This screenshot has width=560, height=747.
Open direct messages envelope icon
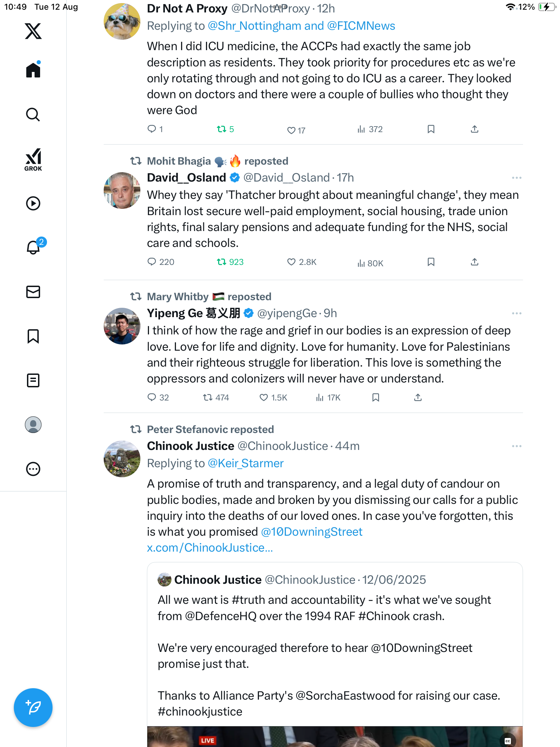pyautogui.click(x=33, y=292)
